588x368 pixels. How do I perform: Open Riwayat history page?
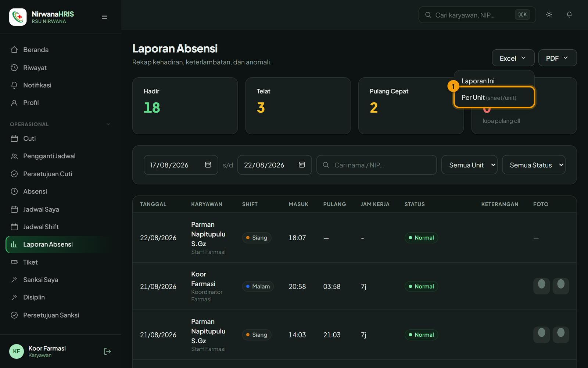click(x=61, y=68)
